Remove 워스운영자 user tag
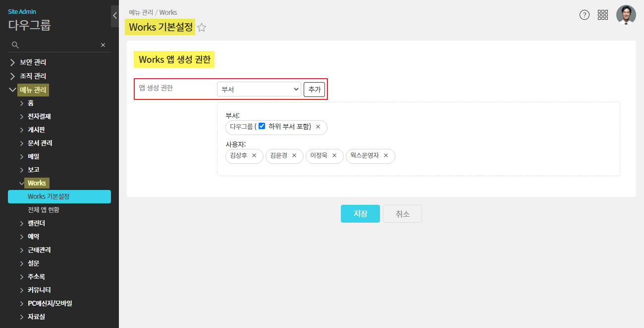This screenshot has width=644, height=328. [x=386, y=155]
